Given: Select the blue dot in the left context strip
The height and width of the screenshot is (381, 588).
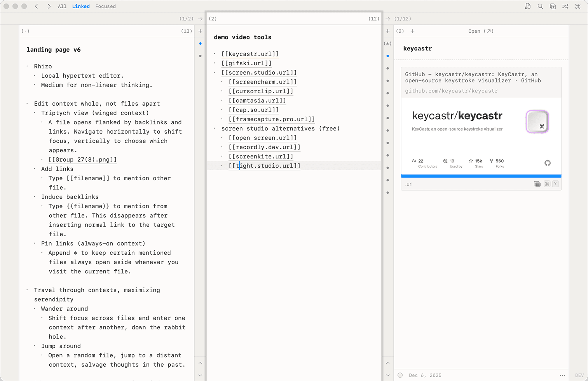Looking at the screenshot, I should (x=200, y=43).
